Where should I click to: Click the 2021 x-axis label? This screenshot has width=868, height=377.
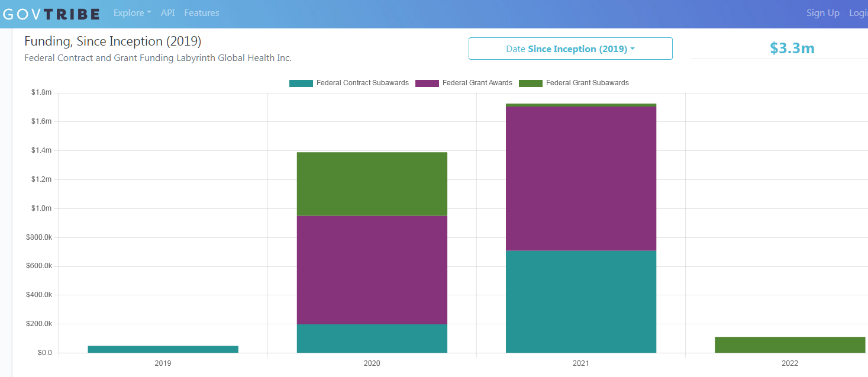pos(581,363)
